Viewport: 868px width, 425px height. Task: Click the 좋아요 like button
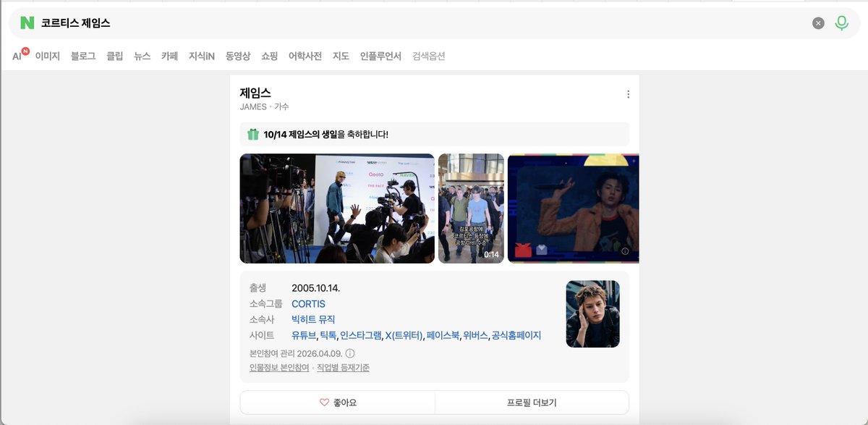click(338, 403)
